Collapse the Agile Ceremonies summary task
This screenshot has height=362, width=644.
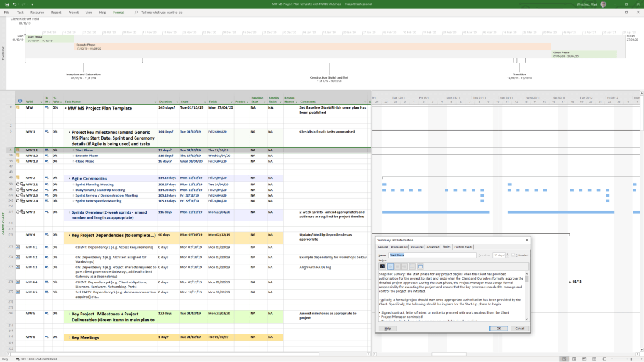pyautogui.click(x=69, y=178)
